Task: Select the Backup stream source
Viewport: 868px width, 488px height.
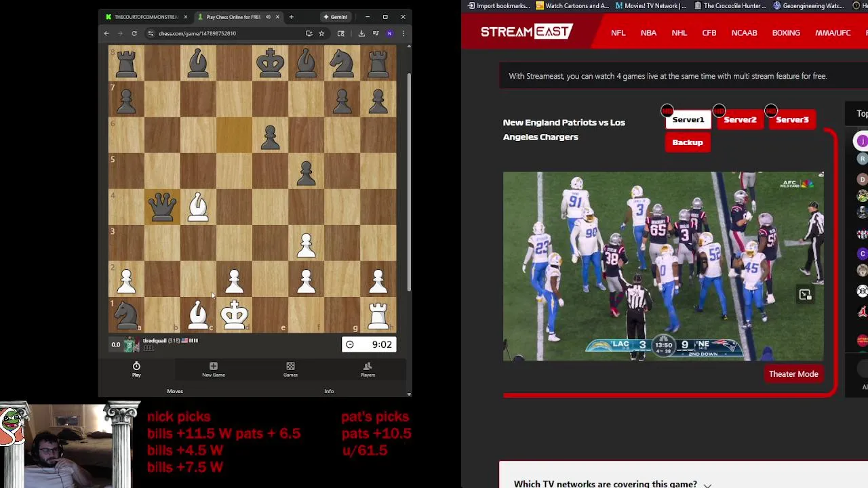Action: tap(688, 142)
